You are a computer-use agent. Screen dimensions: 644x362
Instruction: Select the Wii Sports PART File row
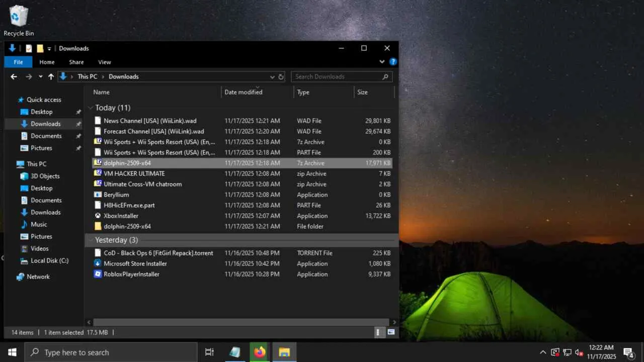[x=243, y=152]
